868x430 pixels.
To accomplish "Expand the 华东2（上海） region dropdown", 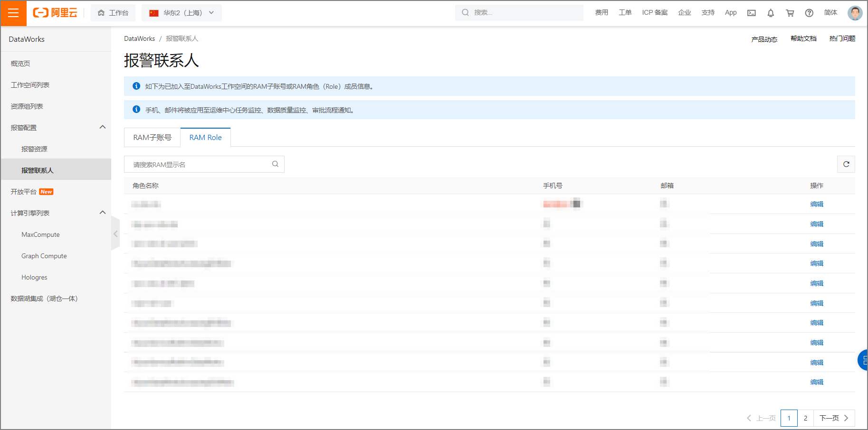I will (x=181, y=13).
